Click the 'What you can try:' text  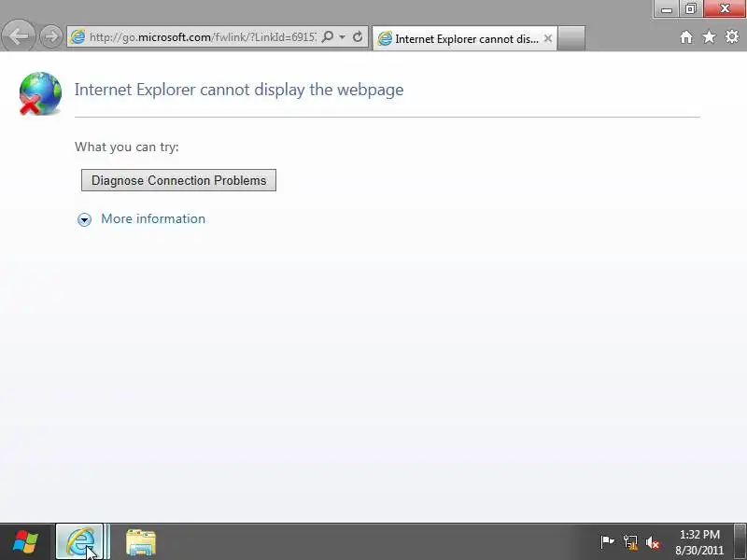tap(127, 147)
